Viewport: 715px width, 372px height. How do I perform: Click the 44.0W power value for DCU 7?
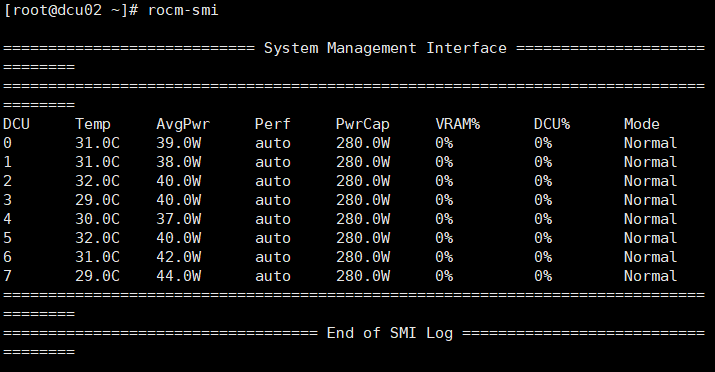[179, 276]
